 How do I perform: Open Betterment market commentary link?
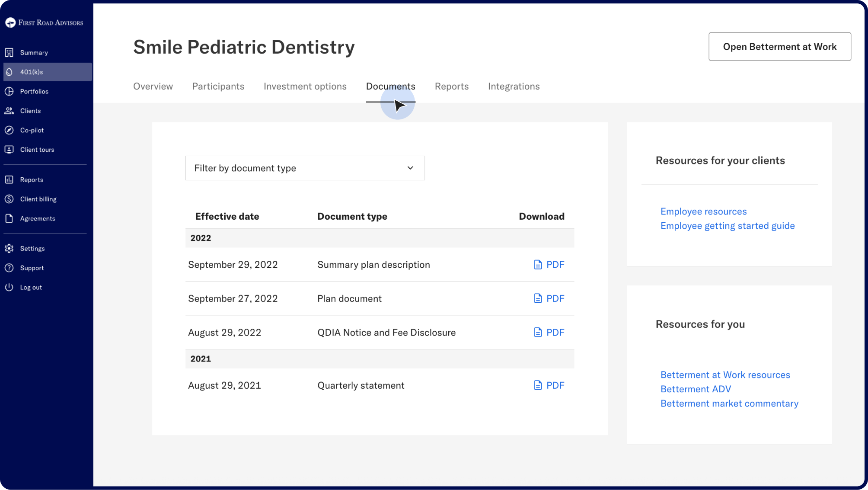pyautogui.click(x=729, y=404)
